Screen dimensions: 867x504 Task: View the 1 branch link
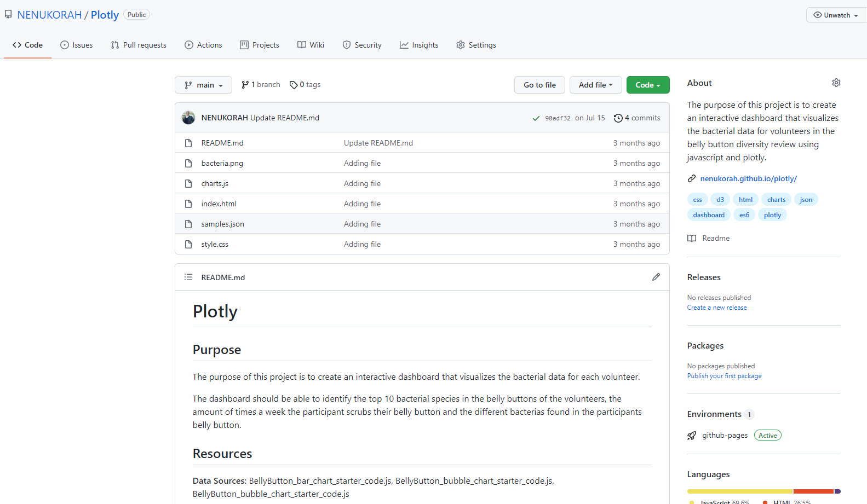261,85
